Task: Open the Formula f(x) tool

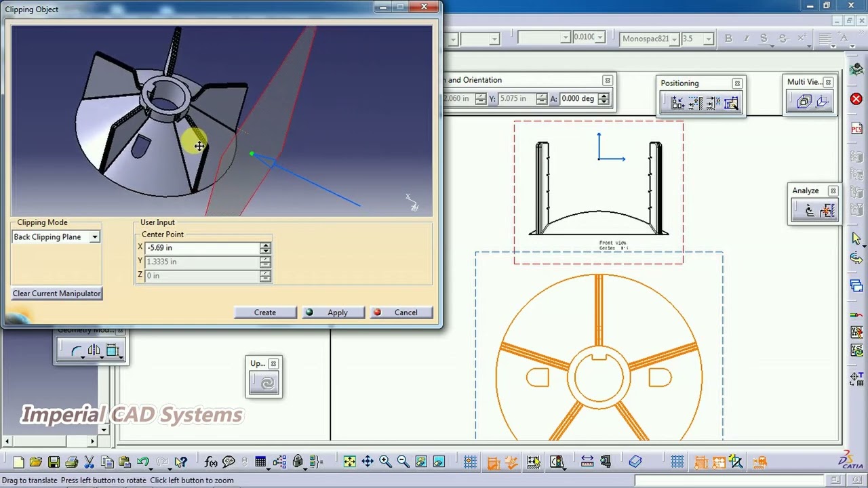Action: [211, 462]
